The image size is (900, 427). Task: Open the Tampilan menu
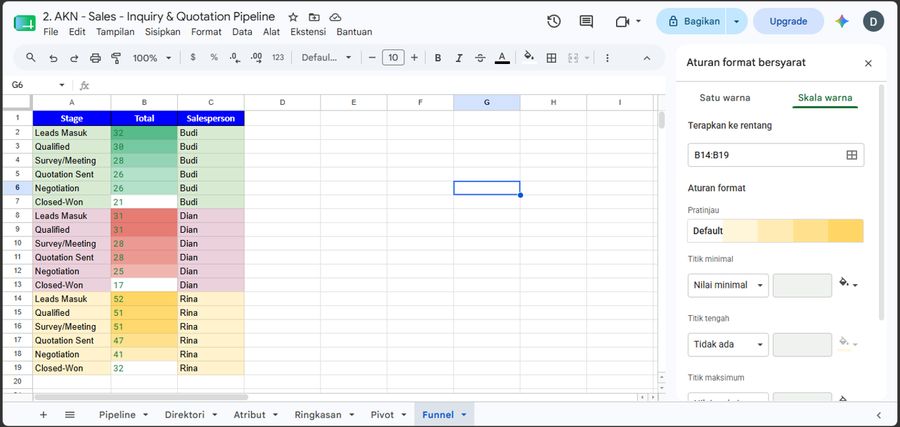click(115, 32)
